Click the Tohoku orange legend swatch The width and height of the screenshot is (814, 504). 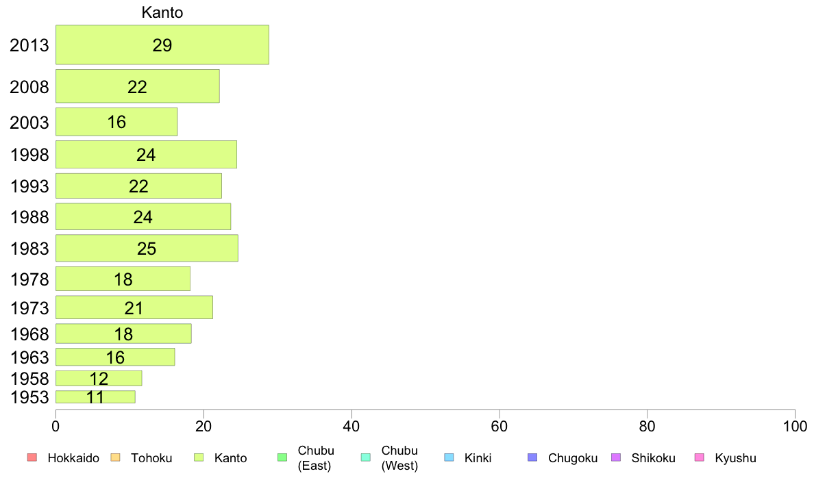coord(115,457)
